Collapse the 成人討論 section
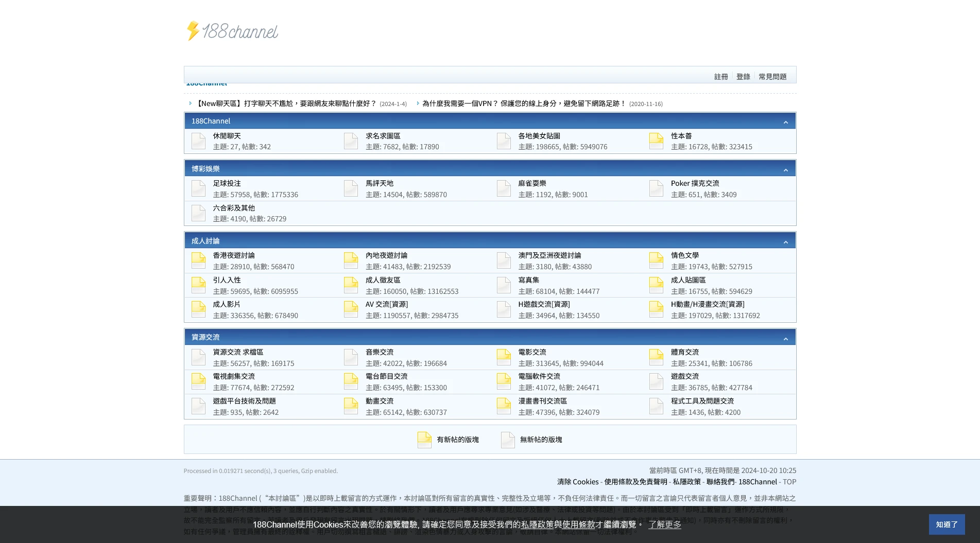The width and height of the screenshot is (980, 543). (x=785, y=242)
